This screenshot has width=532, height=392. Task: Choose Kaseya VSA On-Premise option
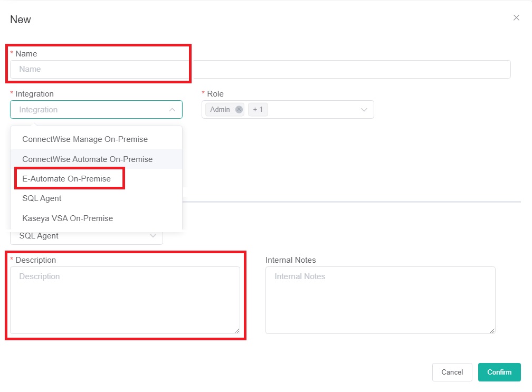(68, 218)
